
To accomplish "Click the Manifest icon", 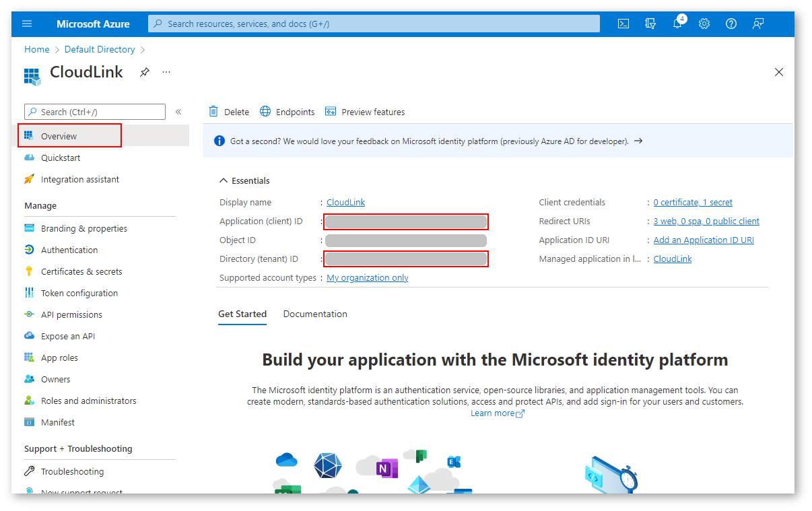I will (29, 422).
